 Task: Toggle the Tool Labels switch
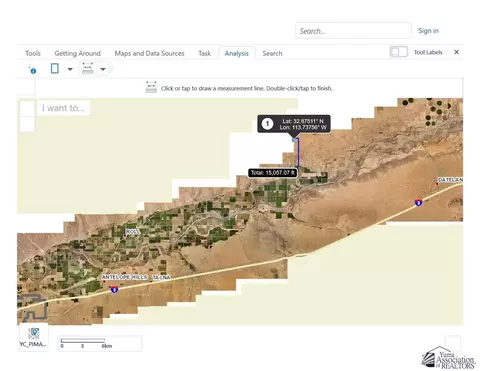click(x=399, y=52)
